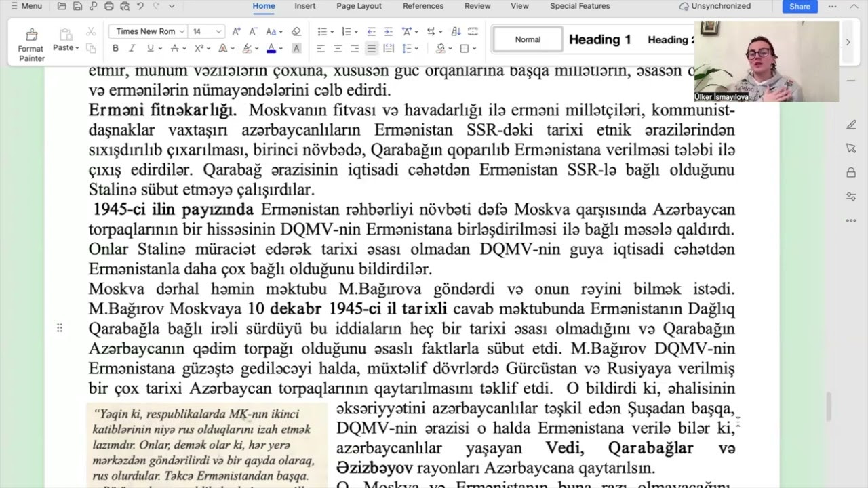Click the Open folder icon in quick toolbar
Viewport: 868px width, 488px height.
pyautogui.click(x=62, y=6)
